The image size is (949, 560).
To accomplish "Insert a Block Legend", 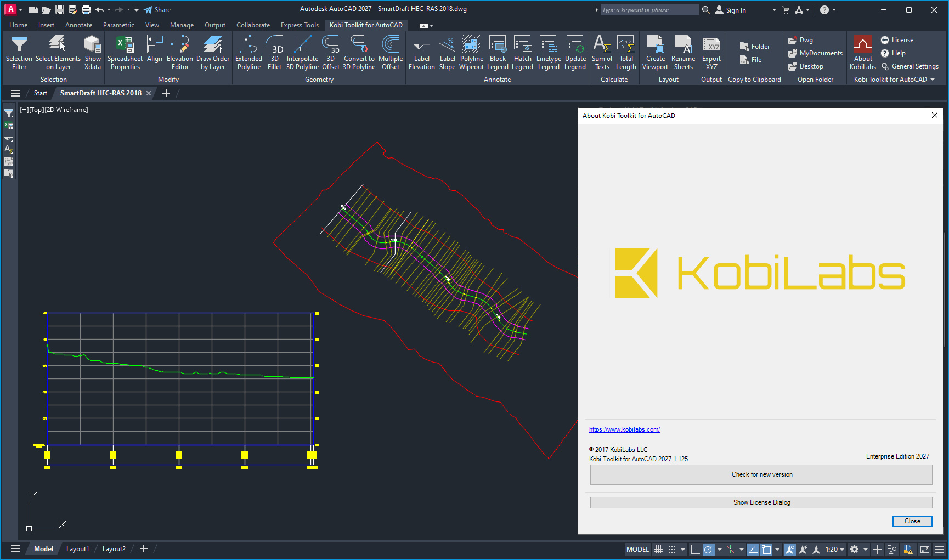I will [498, 53].
